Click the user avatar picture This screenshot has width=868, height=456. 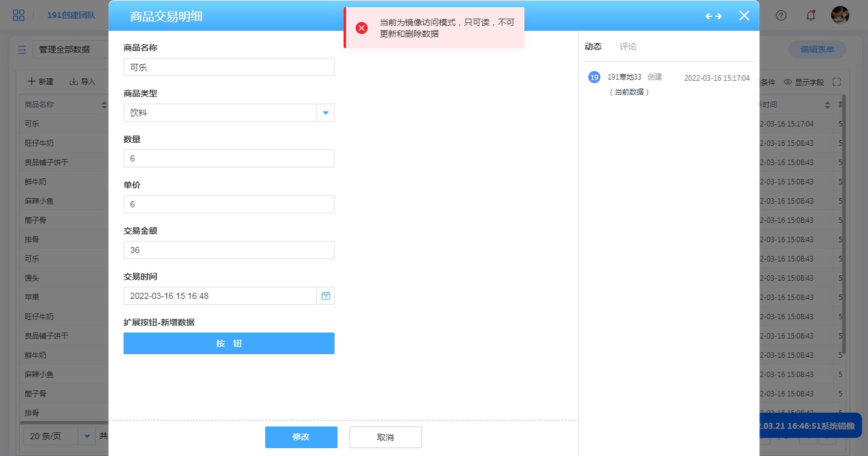pyautogui.click(x=840, y=16)
